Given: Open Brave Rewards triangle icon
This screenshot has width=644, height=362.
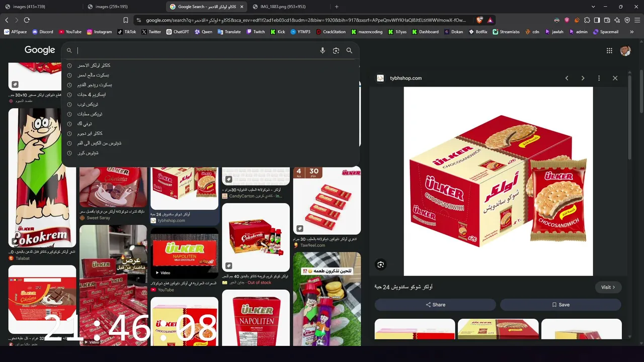Looking at the screenshot, I should 490,20.
